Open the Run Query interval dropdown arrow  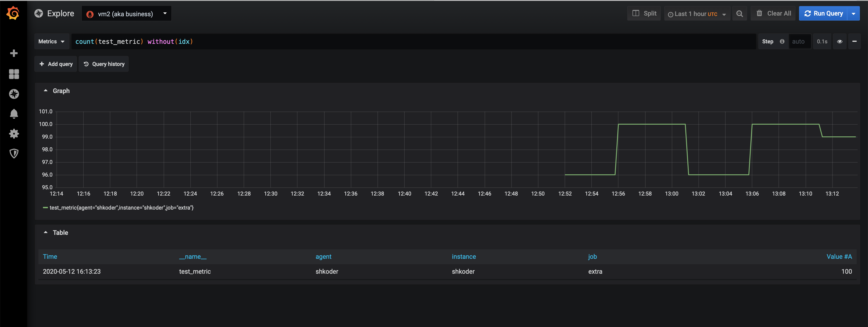[854, 14]
